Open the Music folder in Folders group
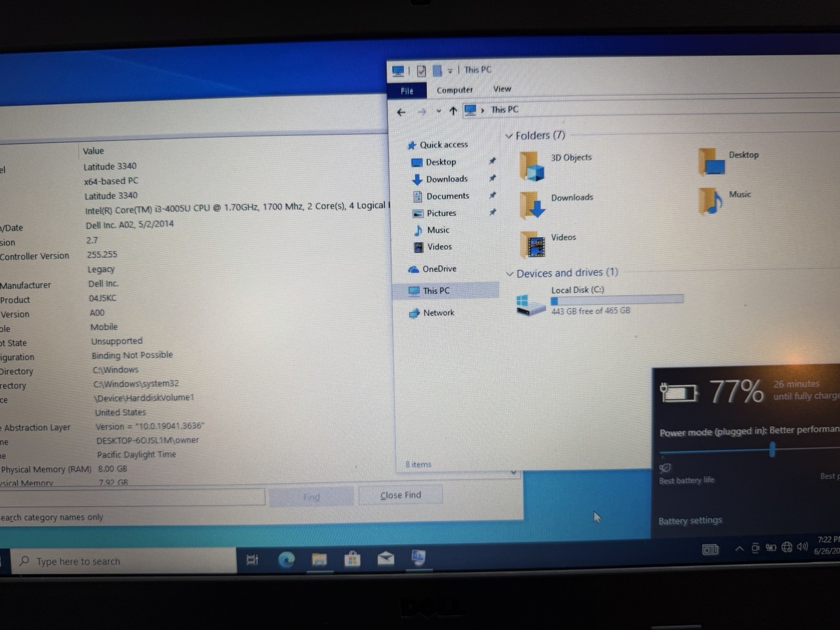 point(725,201)
